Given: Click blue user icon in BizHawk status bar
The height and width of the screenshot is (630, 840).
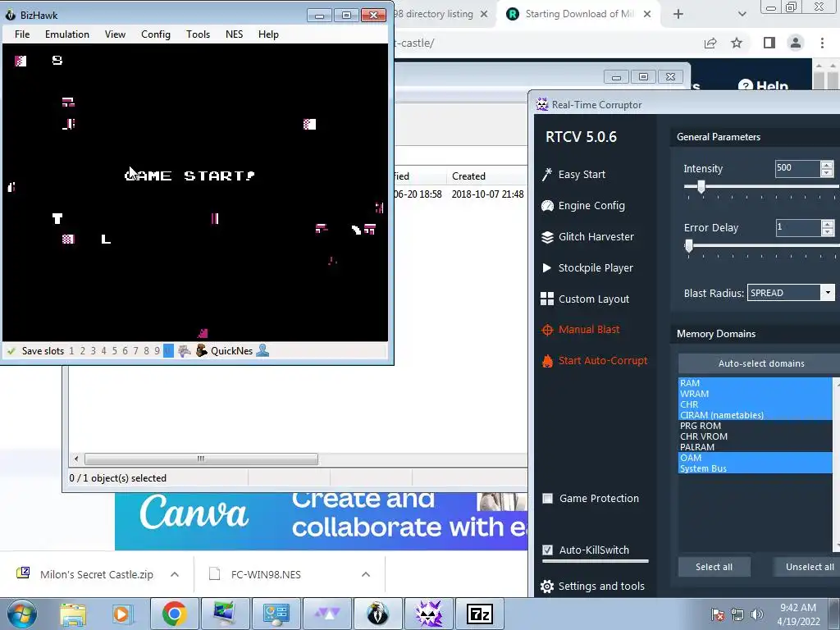Looking at the screenshot, I should pos(262,351).
